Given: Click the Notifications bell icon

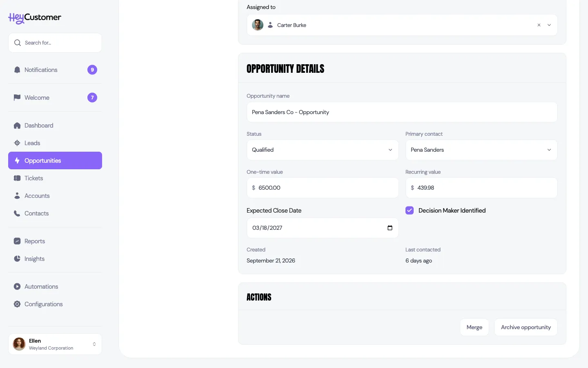Looking at the screenshot, I should pos(17,70).
